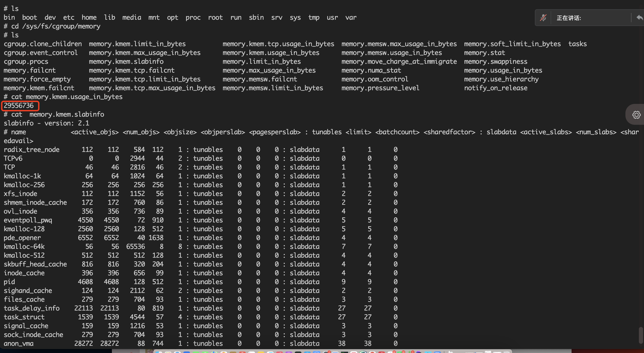Viewport: 644px width, 353px height.
Task: Click the 'radix_tree_node' slab name
Action: pos(32,150)
